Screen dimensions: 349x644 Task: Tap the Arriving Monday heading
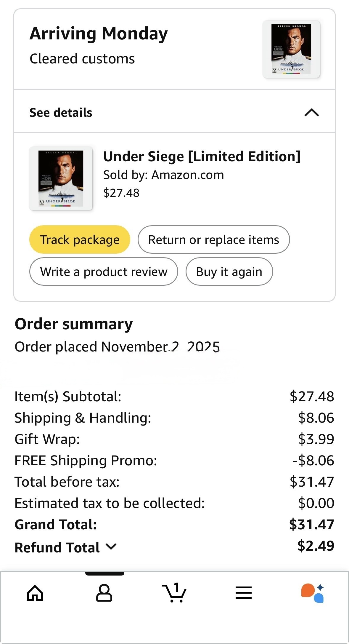click(x=99, y=33)
